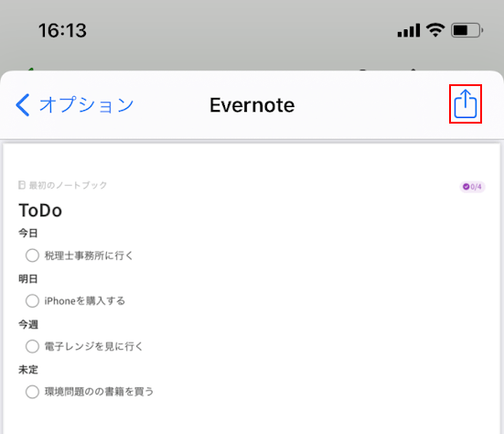The width and height of the screenshot is (504, 434).
Task: Tap the back chevron arrow
Action: tap(23, 105)
